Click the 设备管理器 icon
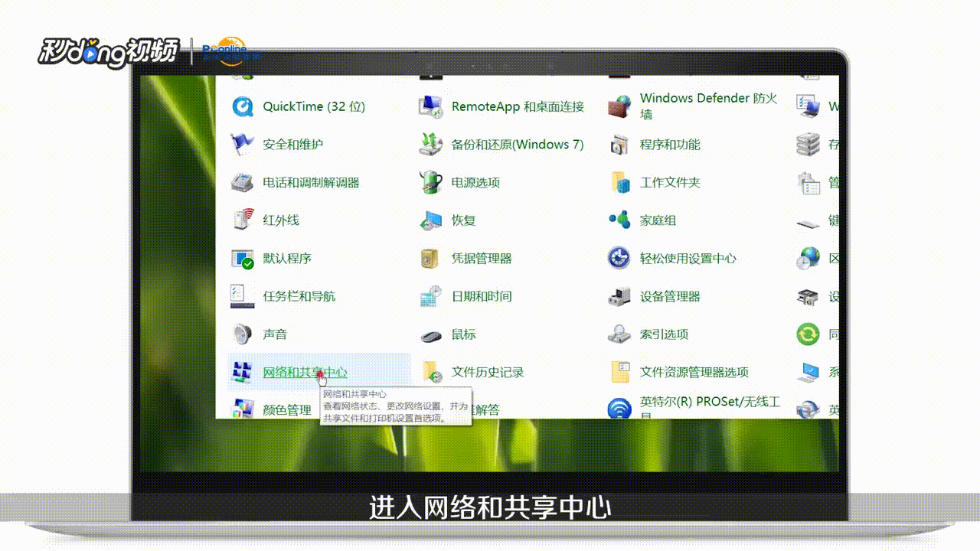This screenshot has width=980, height=551. [x=619, y=296]
